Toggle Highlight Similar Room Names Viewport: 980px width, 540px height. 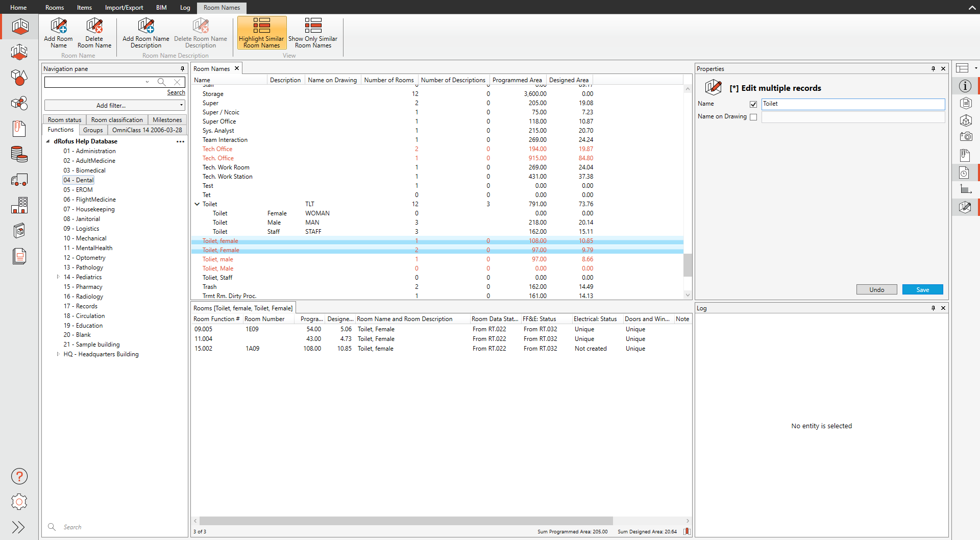(x=261, y=33)
